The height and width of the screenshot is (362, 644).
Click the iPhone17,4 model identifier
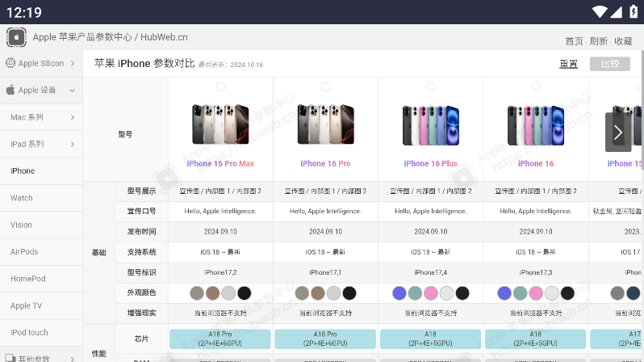point(431,272)
